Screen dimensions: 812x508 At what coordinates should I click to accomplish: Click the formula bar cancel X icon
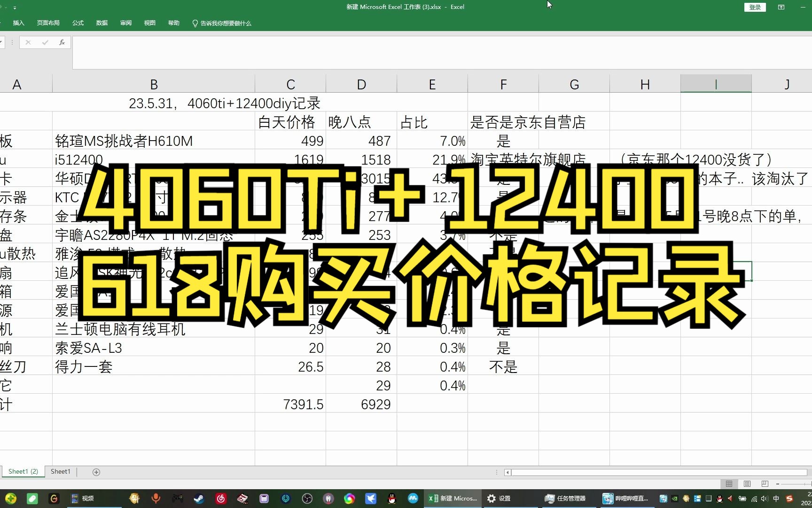(x=28, y=42)
